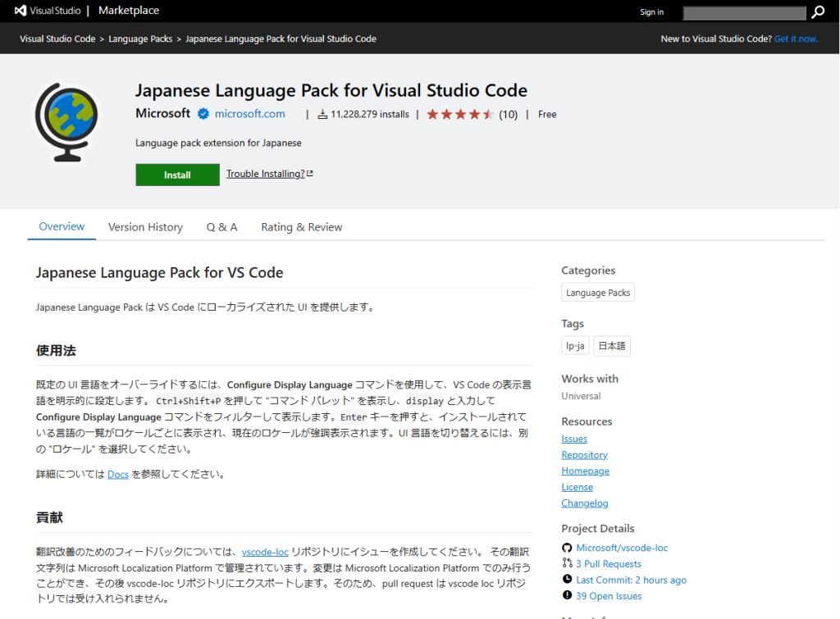
Task: Click the lp-ja tag
Action: tap(575, 346)
